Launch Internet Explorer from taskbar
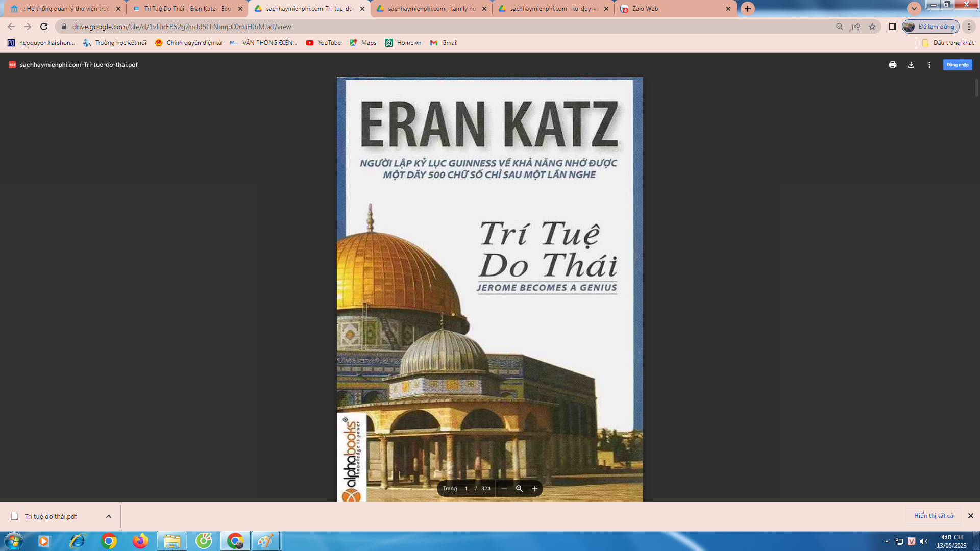 [x=77, y=541]
